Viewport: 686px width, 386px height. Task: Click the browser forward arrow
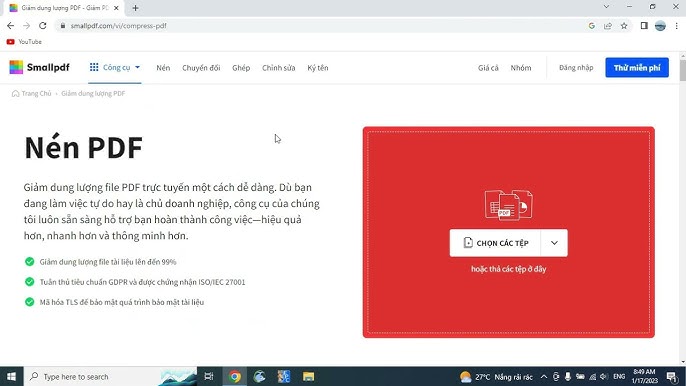[x=27, y=26]
